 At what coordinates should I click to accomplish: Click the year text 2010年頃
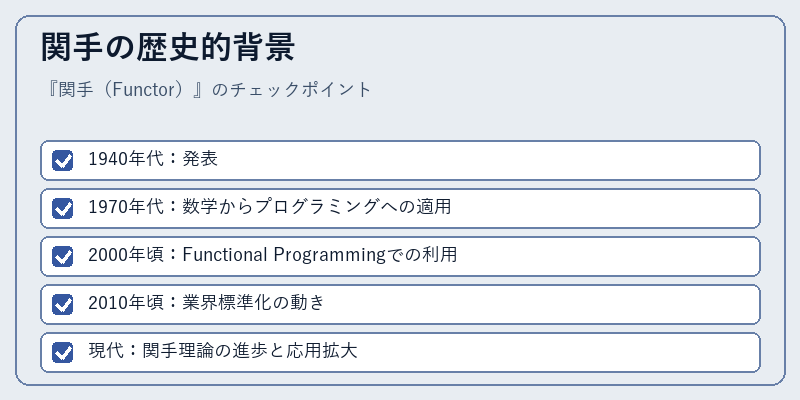pos(126,303)
